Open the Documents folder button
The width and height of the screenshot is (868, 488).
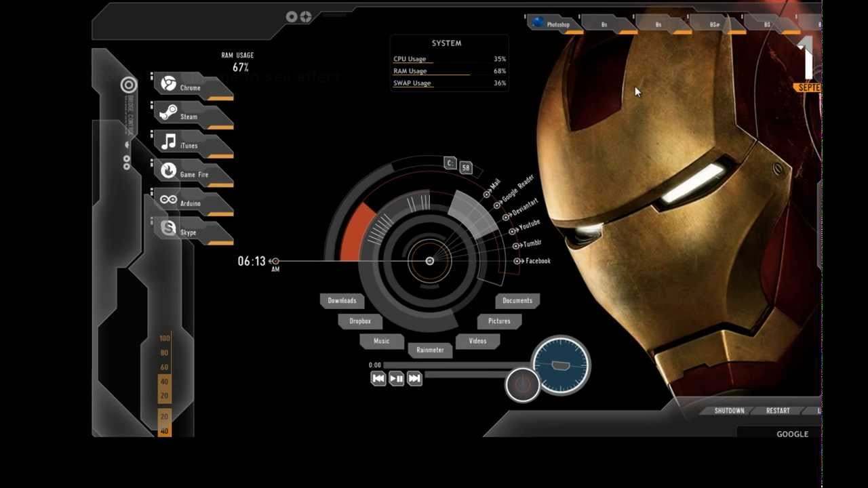[517, 300]
